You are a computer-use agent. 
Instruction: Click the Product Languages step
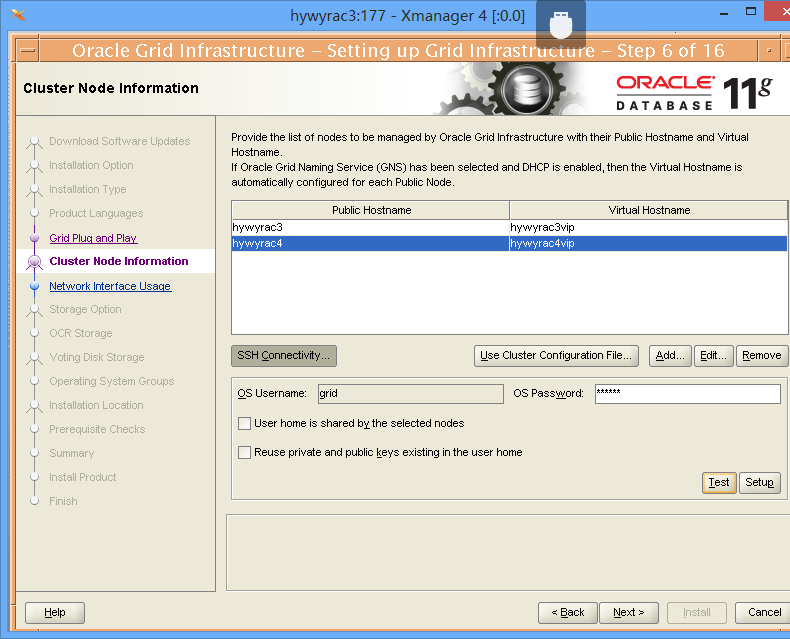click(96, 213)
